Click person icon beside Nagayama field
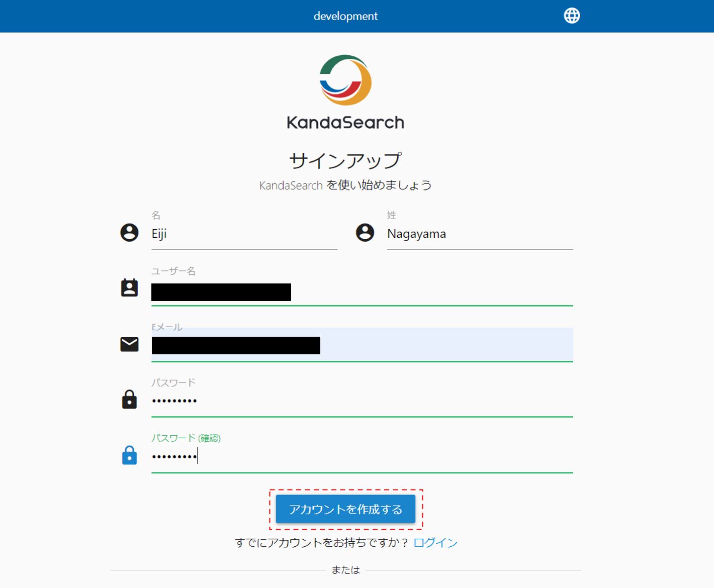Screen dimensions: 714x588 (x=365, y=233)
